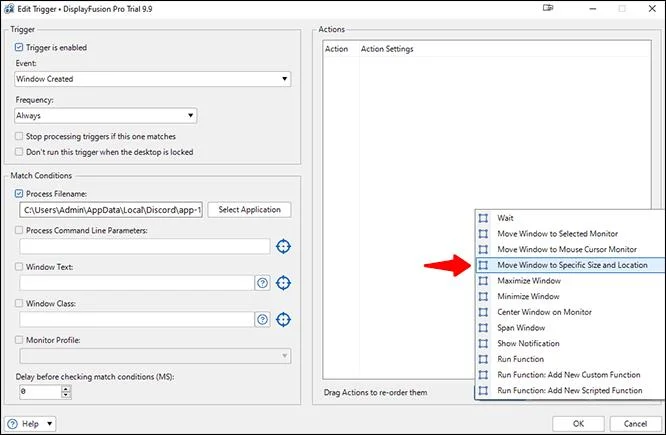
Task: Choose Run Function: Add New Scripted Function
Action: (570, 390)
